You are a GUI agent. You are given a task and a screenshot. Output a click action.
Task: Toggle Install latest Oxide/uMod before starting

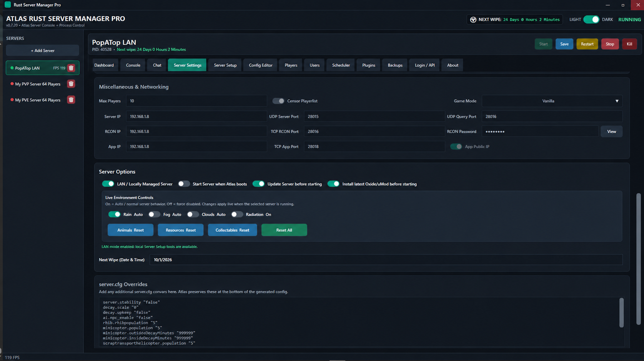tap(333, 184)
